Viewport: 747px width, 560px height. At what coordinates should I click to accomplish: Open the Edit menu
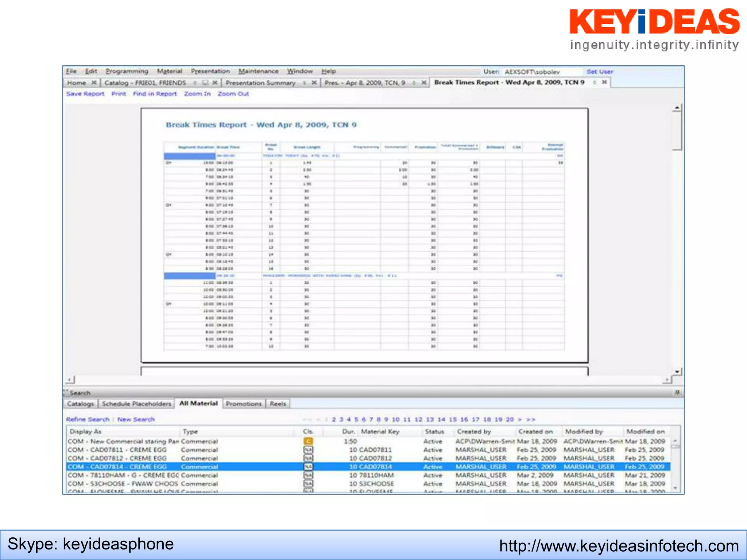(91, 71)
